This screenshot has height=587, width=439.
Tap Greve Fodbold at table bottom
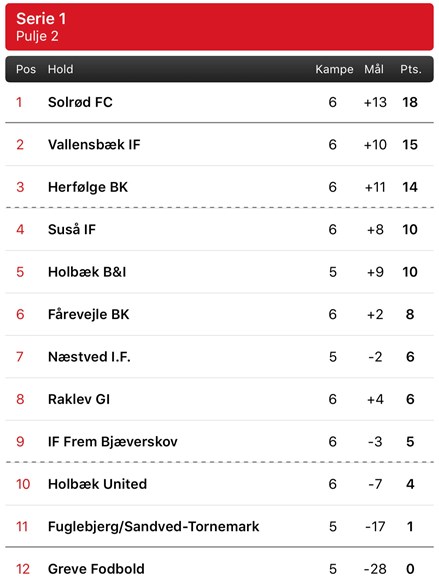point(219,567)
